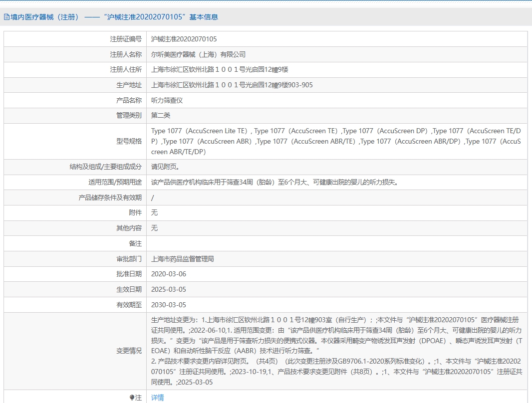This screenshot has width=532, height=403.
Task: Click the slash value for storage conditions
Action: click(152, 198)
